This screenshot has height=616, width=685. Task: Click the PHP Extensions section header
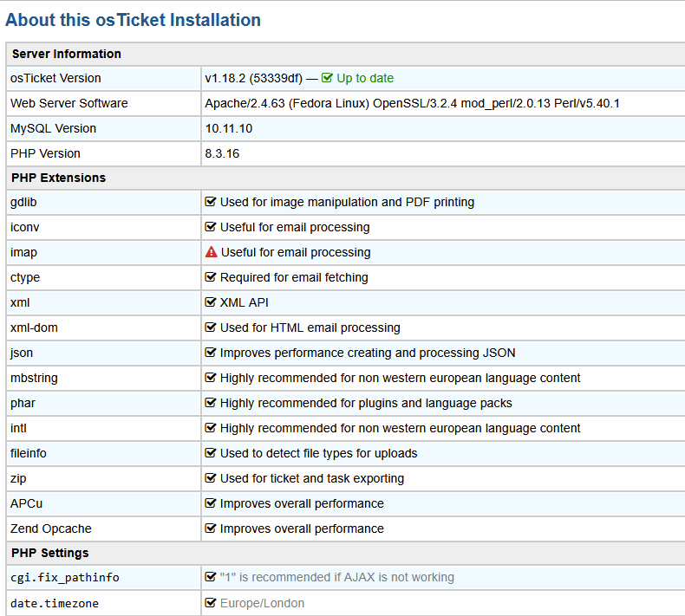point(59,178)
